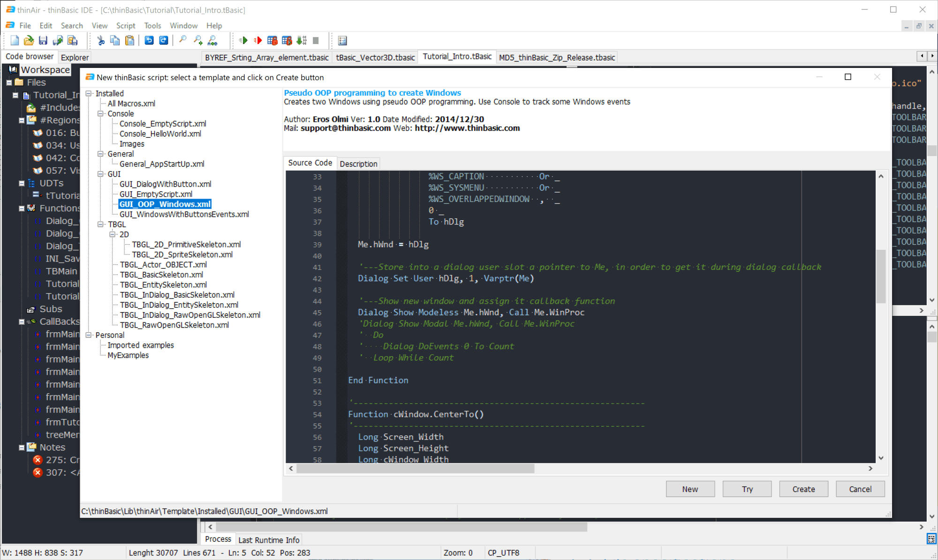
Task: Run script with green play icon
Action: tap(243, 41)
